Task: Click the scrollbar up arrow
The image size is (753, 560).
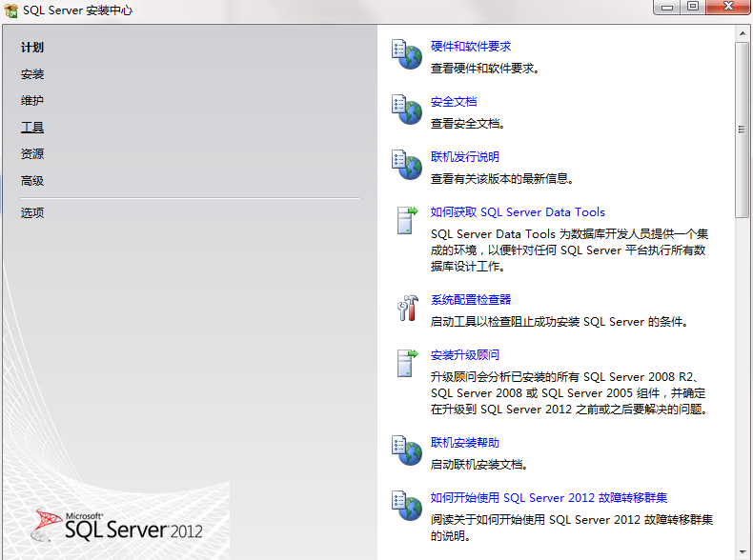Action: click(742, 33)
